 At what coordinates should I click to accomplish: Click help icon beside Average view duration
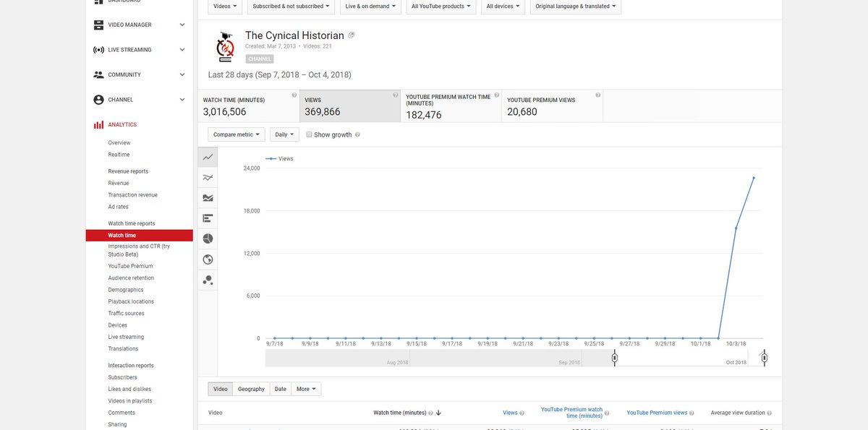coord(769,413)
